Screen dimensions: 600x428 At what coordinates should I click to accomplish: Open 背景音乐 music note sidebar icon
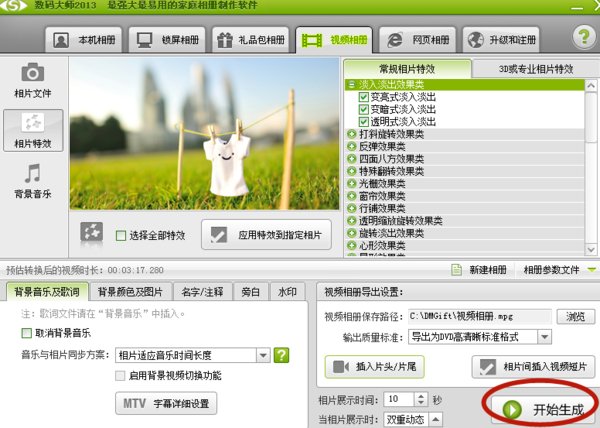point(33,181)
